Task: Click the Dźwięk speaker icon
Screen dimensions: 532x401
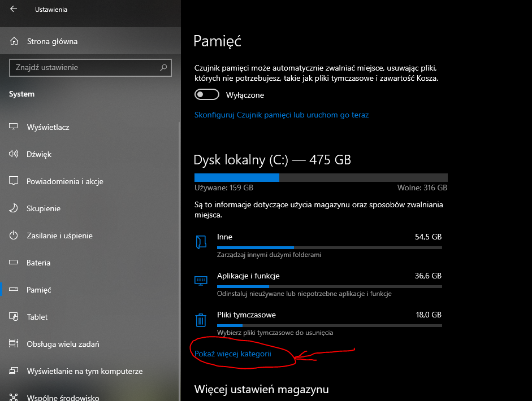Action: [13, 154]
